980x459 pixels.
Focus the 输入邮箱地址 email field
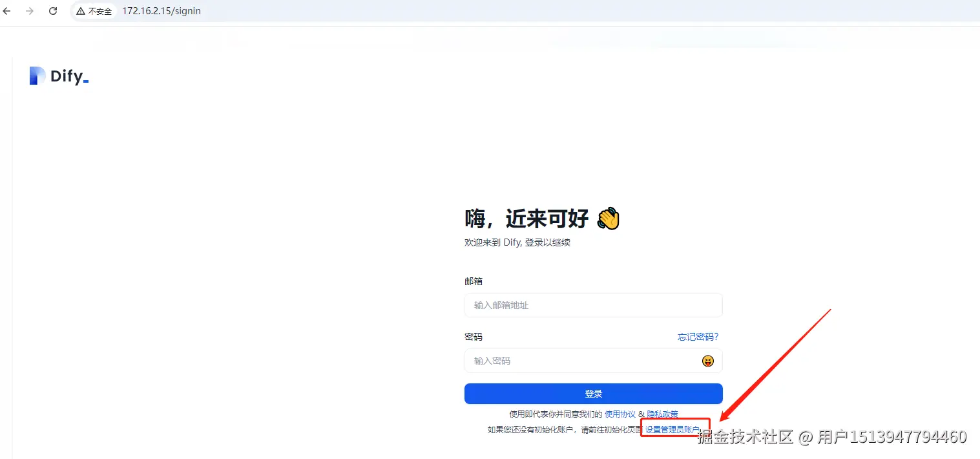(593, 305)
